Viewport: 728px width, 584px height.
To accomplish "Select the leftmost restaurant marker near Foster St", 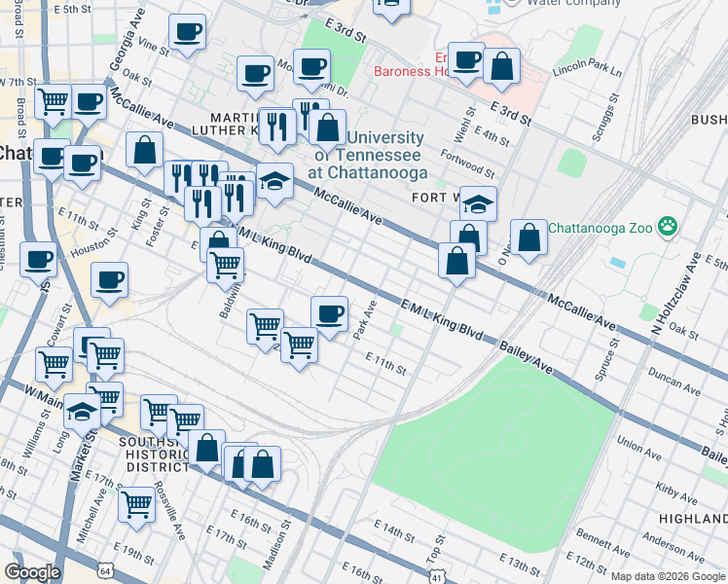I will pos(177,178).
